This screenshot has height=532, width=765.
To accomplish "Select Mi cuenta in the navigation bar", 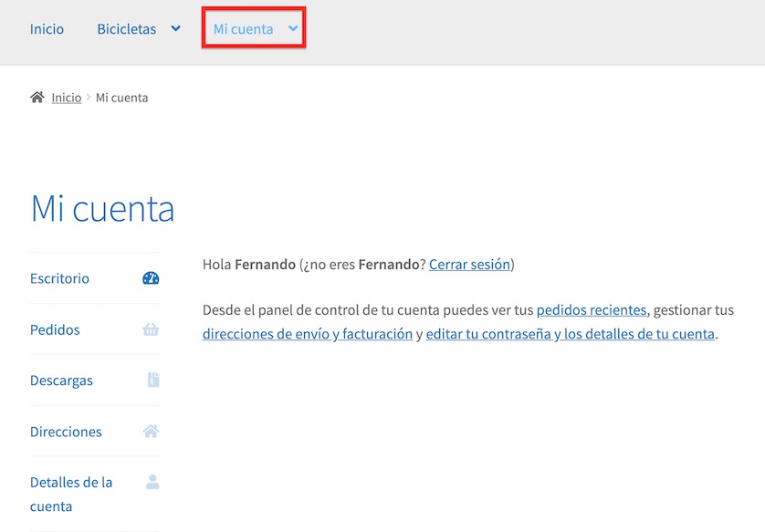I will [243, 29].
